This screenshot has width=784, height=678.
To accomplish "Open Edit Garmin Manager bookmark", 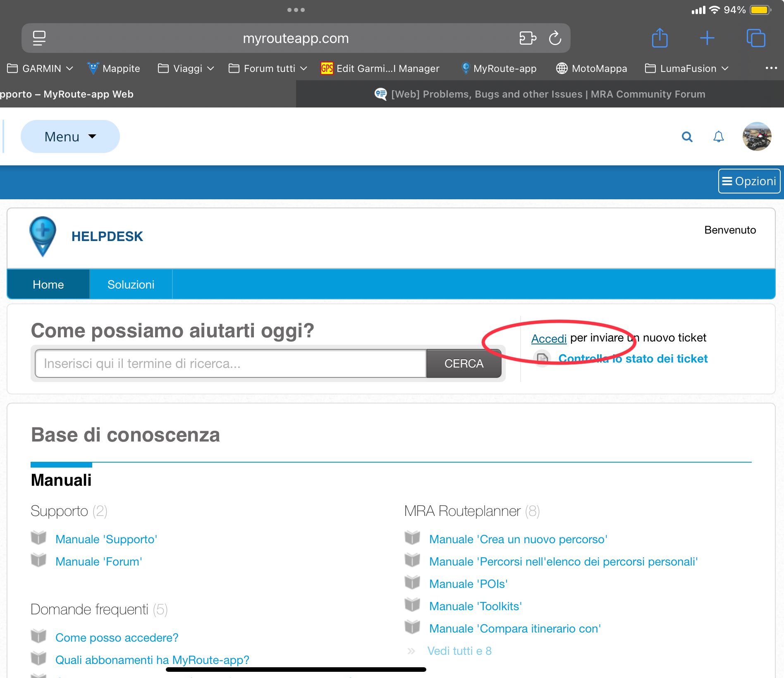I will tap(380, 68).
